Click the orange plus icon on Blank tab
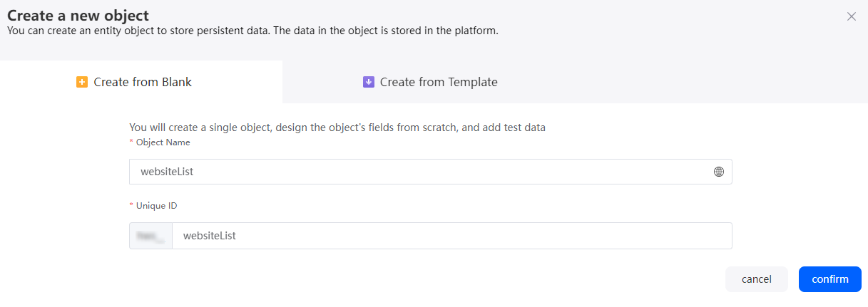The height and width of the screenshot is (307, 868). (x=82, y=82)
